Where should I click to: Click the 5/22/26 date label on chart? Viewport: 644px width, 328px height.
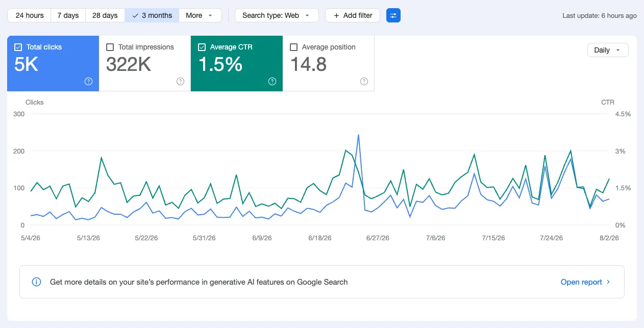tap(146, 238)
